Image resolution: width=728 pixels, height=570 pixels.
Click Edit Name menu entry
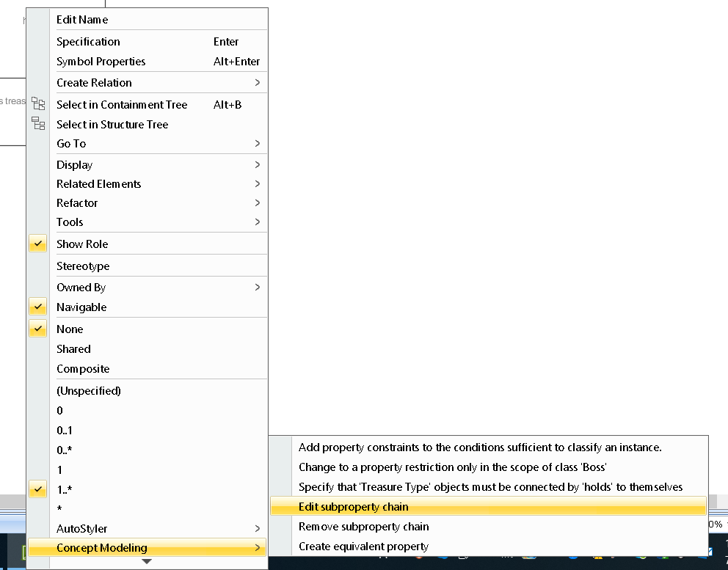click(148, 20)
